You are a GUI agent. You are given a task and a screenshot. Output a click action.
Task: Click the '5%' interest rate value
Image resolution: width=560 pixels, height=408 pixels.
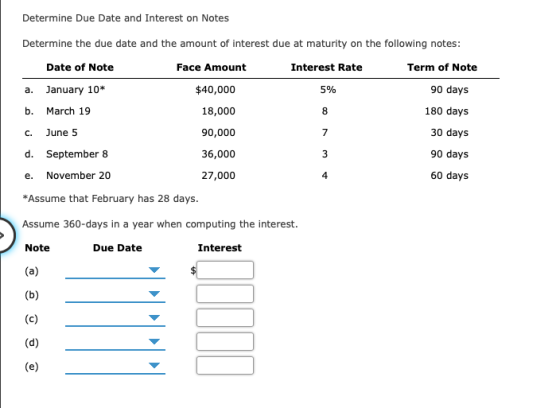click(328, 90)
